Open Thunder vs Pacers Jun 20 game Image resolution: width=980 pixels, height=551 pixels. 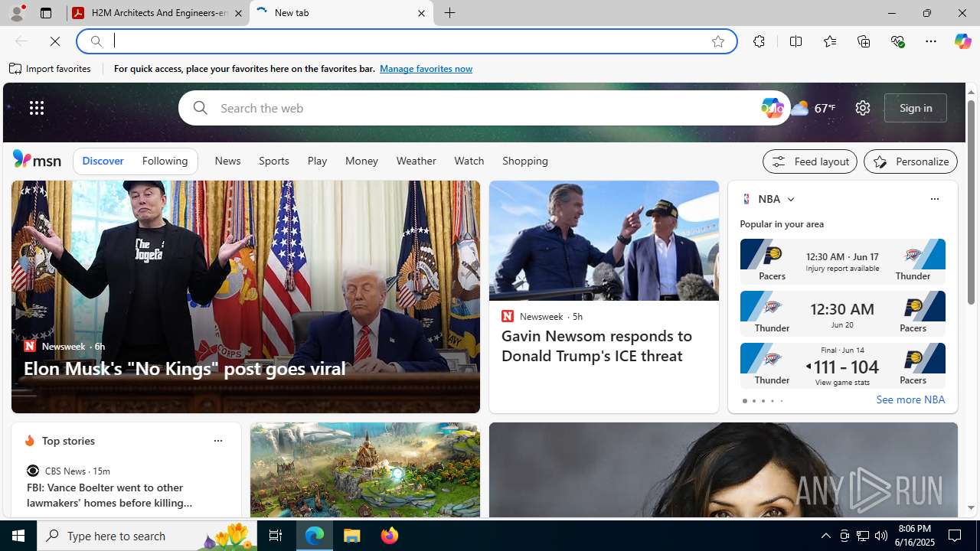click(842, 313)
